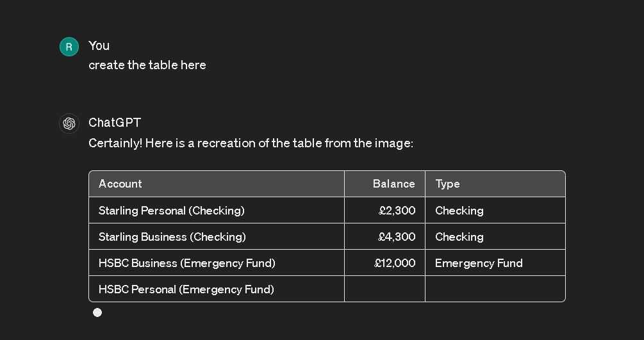Click the Starling Personal (Checking) cell

(217, 210)
